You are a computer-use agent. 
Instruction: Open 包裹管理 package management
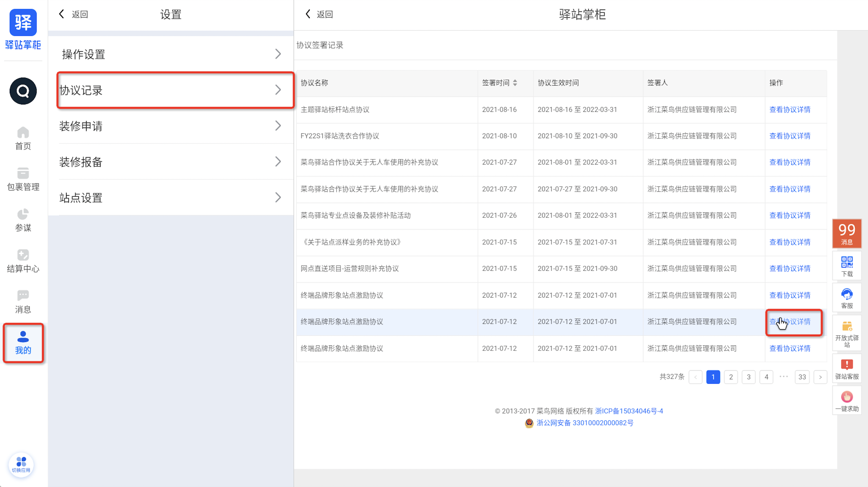[x=23, y=179]
